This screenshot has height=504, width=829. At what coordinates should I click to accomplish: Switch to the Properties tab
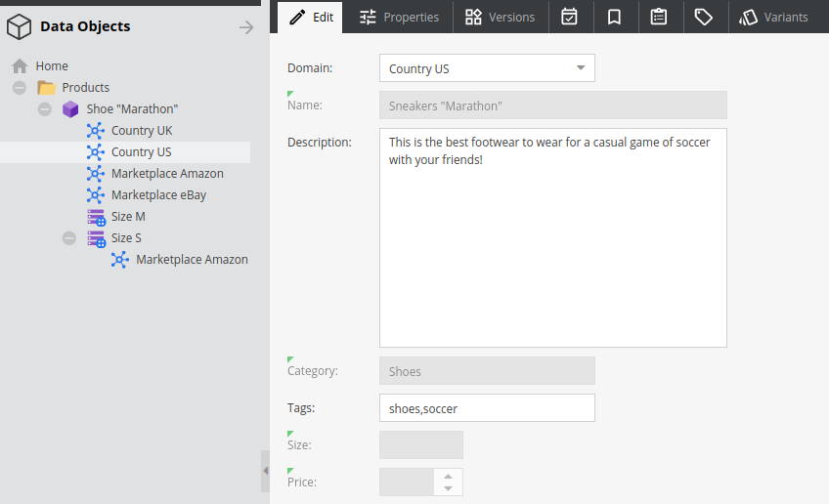400,18
